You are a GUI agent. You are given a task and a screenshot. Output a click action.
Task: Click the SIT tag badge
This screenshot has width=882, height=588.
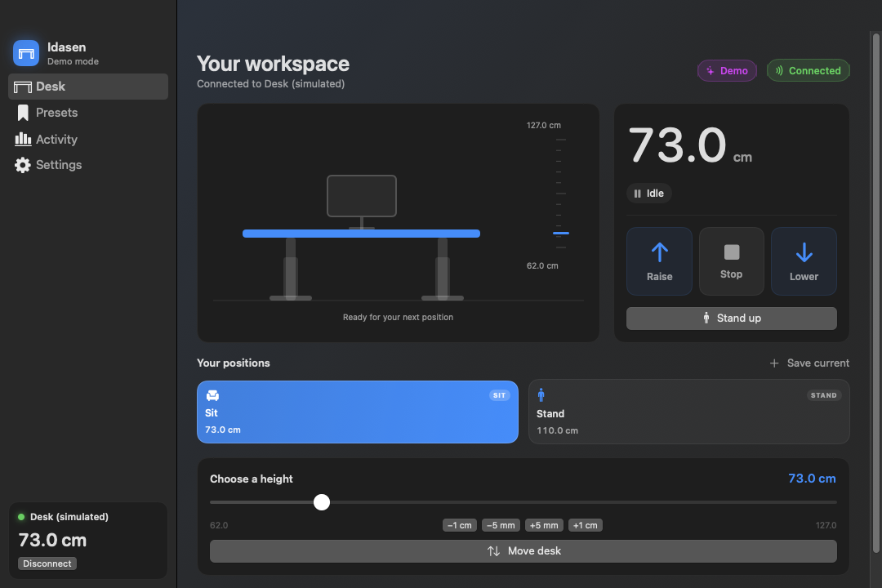[x=499, y=395]
